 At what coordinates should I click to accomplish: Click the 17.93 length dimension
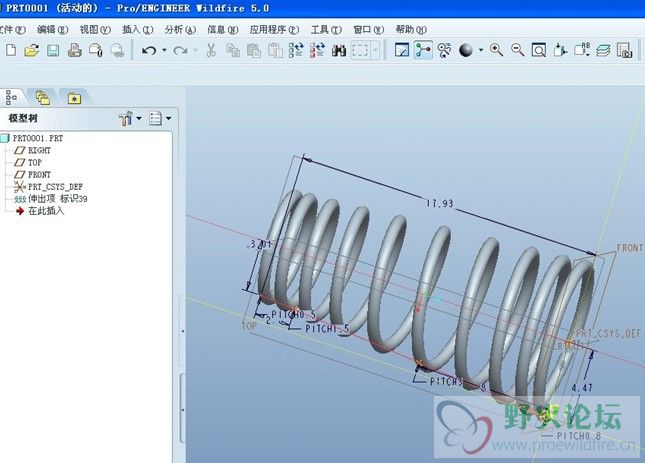[439, 203]
